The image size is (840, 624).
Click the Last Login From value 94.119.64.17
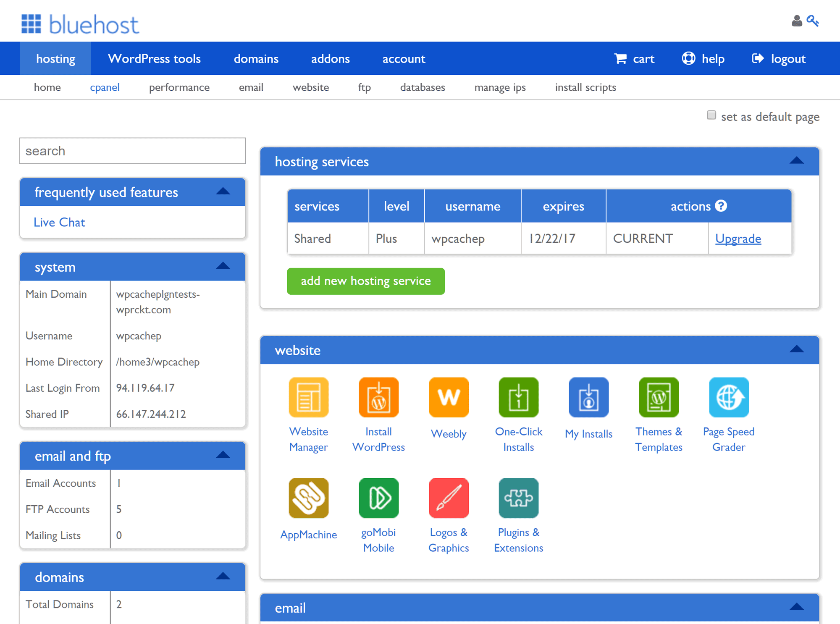pyautogui.click(x=145, y=388)
